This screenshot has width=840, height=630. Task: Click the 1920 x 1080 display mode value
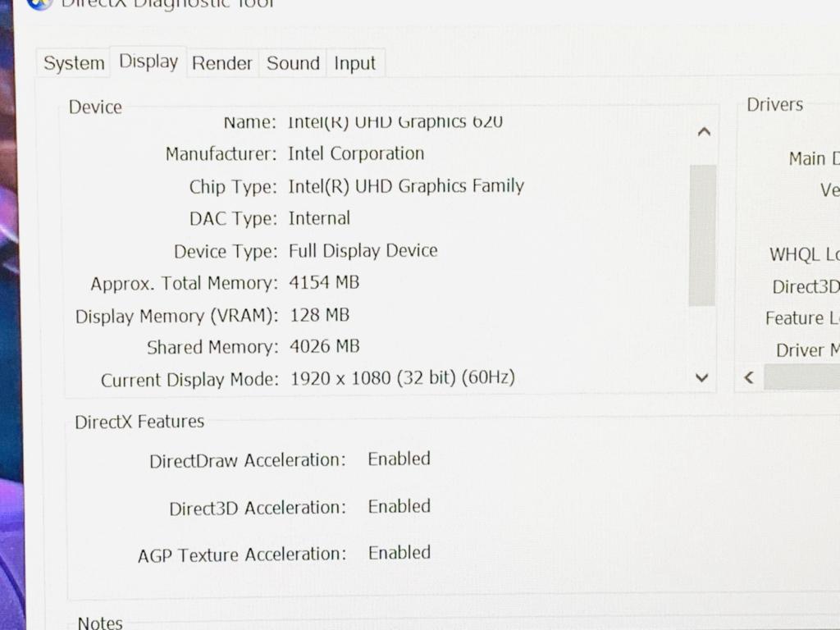coord(403,378)
